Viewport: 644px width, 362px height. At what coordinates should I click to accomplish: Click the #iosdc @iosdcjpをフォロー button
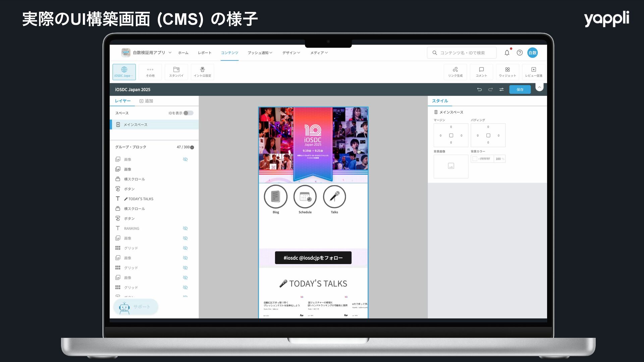point(313,258)
